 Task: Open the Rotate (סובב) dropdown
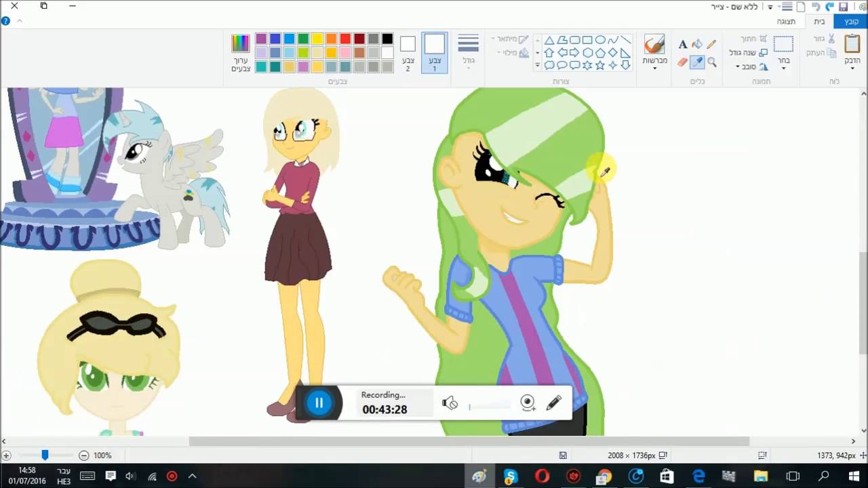tap(752, 66)
